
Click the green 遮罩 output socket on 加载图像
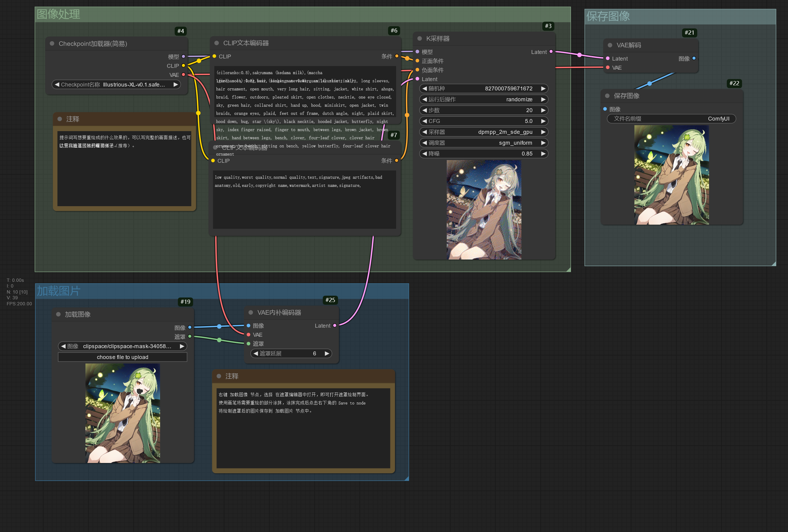pyautogui.click(x=190, y=336)
